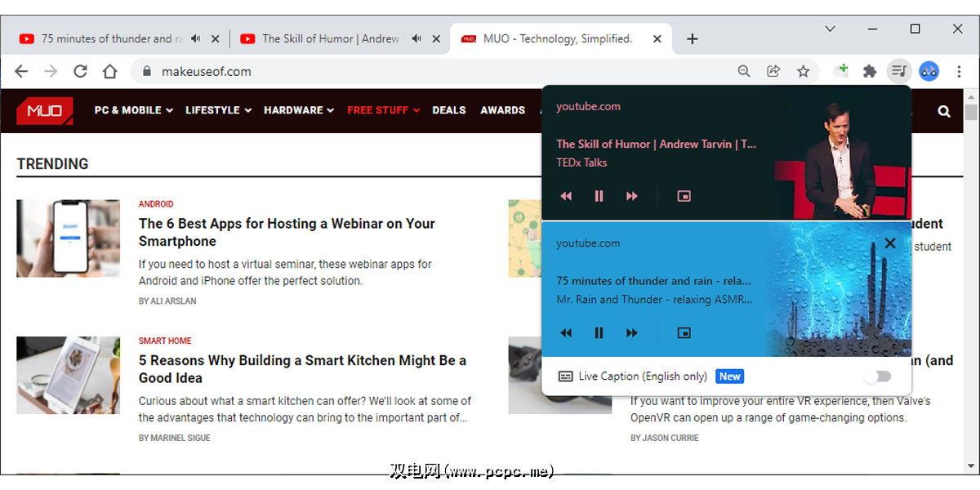
Task: Expand the FREE STUFF menu
Action: point(384,110)
